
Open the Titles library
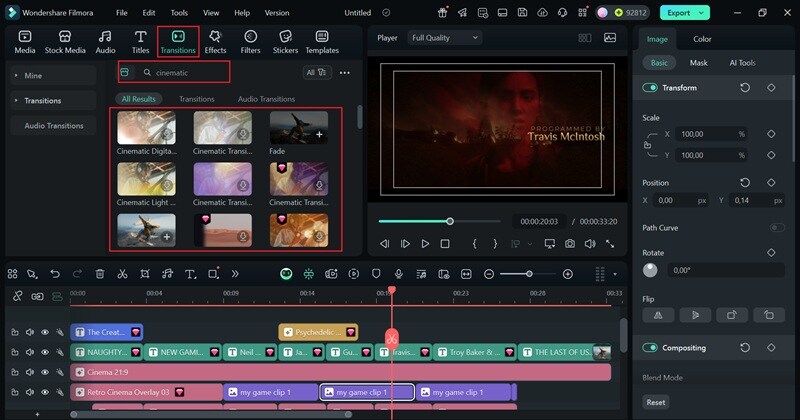140,42
